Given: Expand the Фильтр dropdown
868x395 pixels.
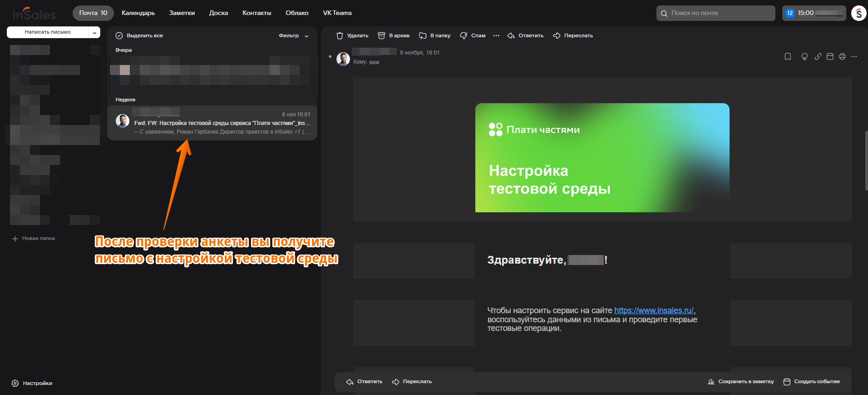Looking at the screenshot, I should pyautogui.click(x=293, y=35).
